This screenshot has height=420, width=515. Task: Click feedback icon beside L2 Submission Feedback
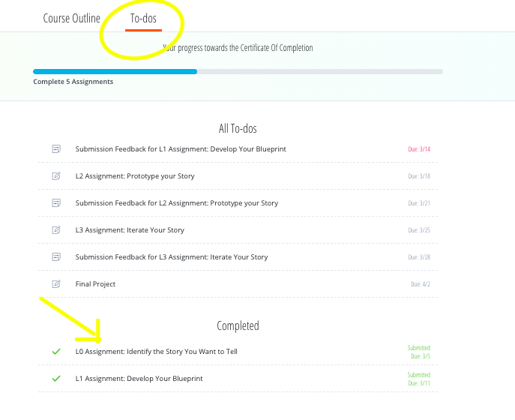pos(56,203)
